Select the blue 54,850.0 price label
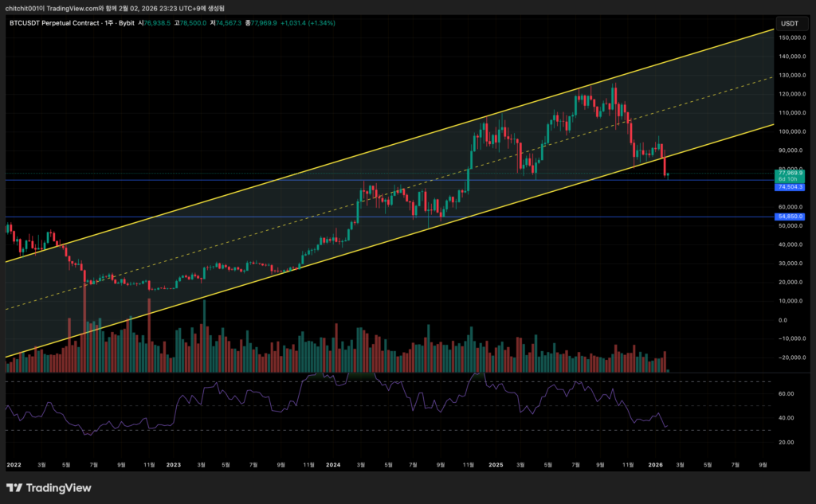Viewport: 816px width, 504px height. click(x=789, y=217)
